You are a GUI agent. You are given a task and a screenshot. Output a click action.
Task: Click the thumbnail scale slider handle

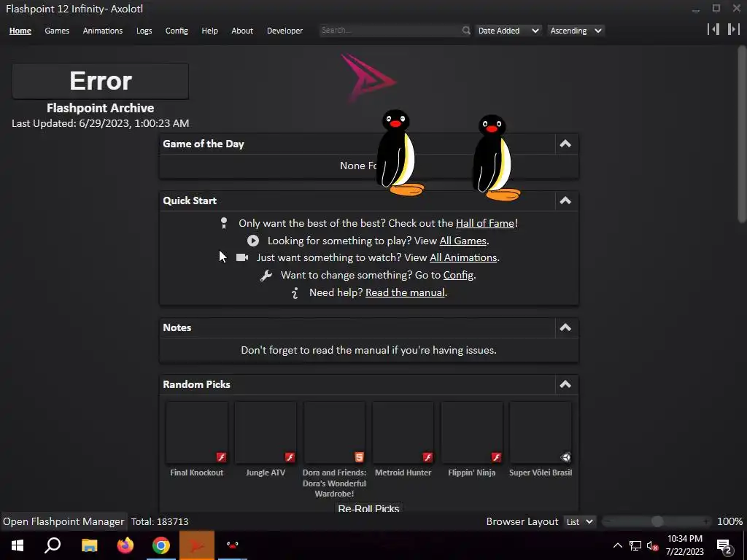coord(657,522)
